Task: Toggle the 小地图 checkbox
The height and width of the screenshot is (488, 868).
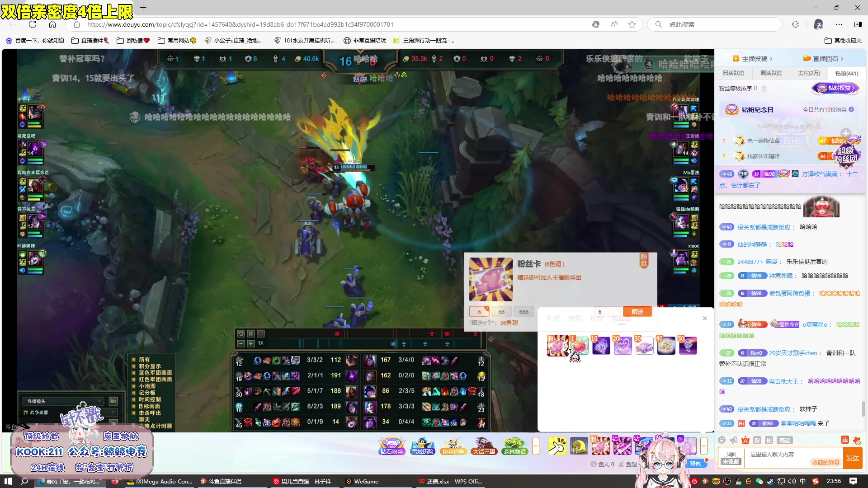Action: pos(133,386)
